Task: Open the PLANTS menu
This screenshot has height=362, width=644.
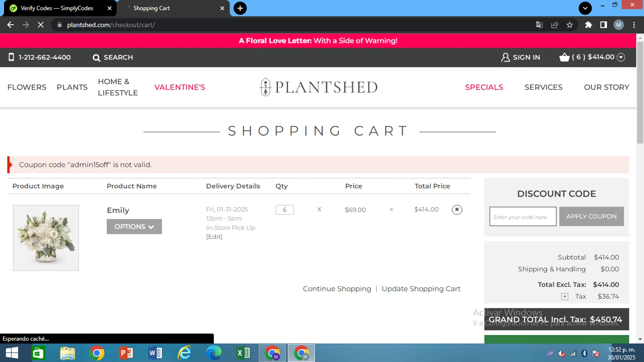Action: coord(72,87)
